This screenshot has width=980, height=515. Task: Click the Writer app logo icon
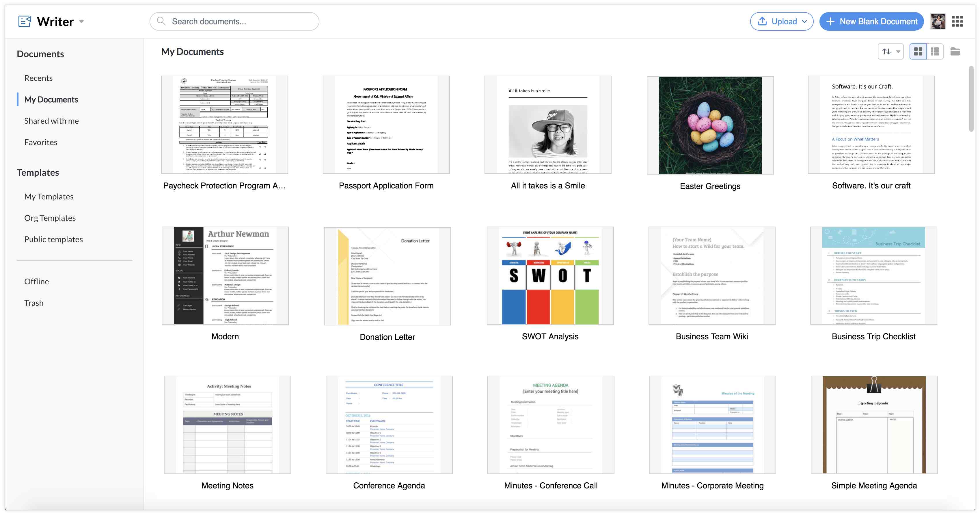(x=25, y=21)
